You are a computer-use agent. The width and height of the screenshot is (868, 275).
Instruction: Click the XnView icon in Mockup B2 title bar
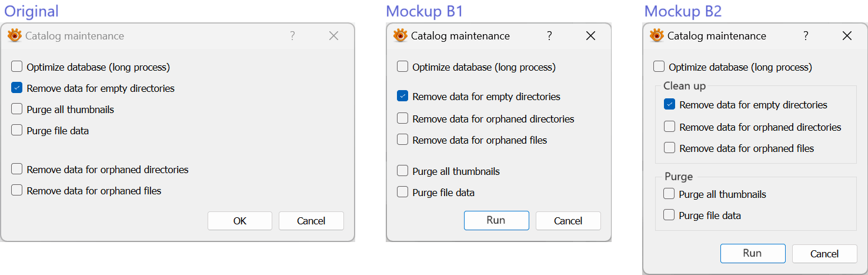click(657, 36)
